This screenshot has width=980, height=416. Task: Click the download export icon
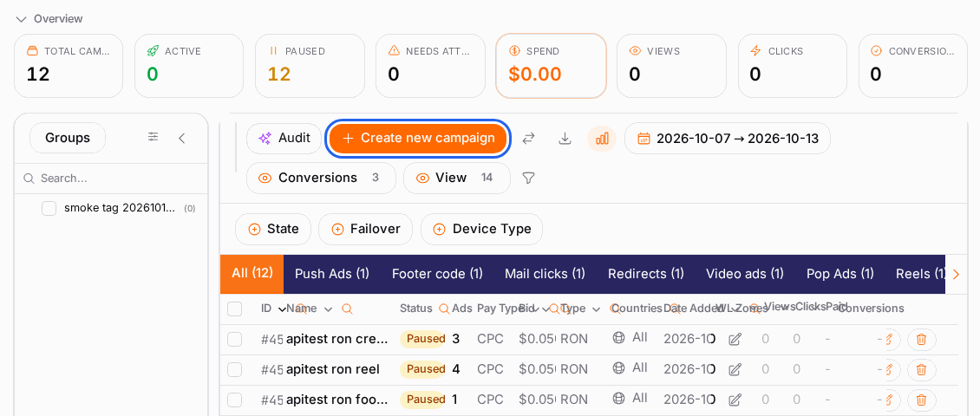coord(565,139)
